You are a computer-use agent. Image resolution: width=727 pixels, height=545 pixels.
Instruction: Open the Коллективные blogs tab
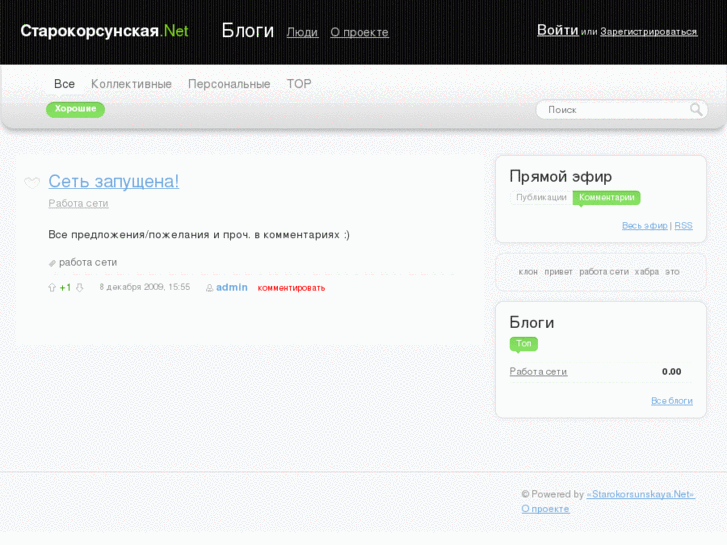131,84
